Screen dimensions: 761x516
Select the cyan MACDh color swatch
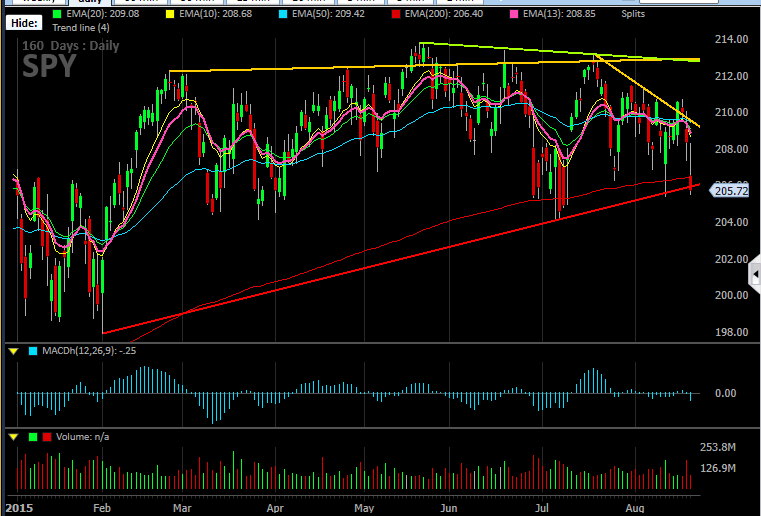pos(33,351)
